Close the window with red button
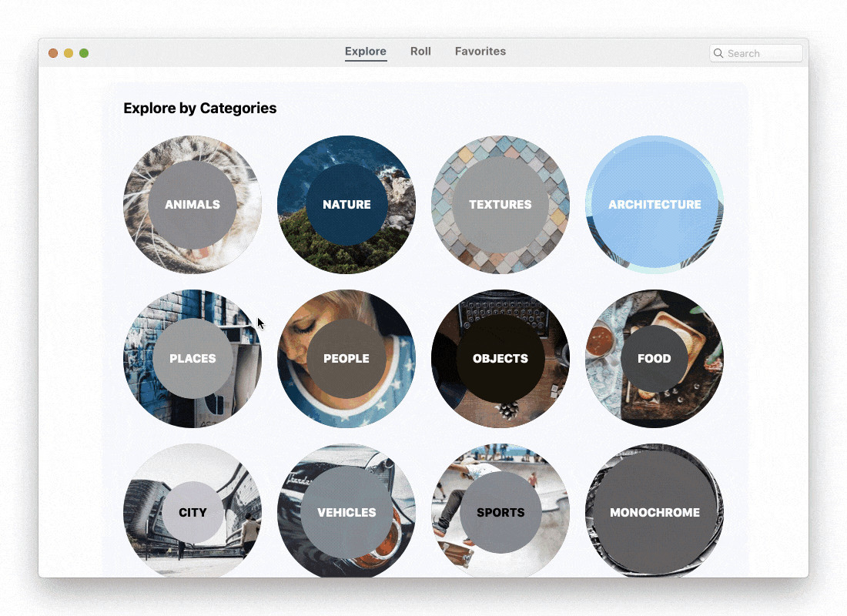Screen dimensions: 847x616 (x=53, y=53)
